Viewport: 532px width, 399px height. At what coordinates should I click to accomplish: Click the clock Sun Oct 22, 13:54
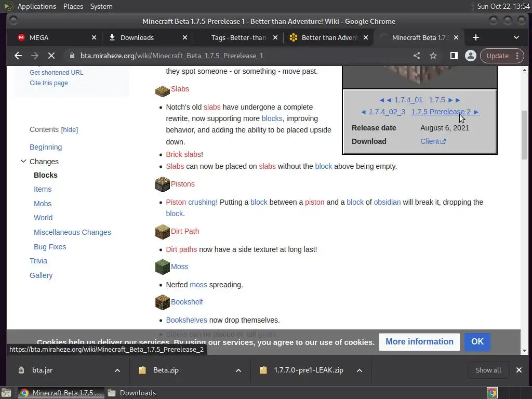[x=503, y=6]
